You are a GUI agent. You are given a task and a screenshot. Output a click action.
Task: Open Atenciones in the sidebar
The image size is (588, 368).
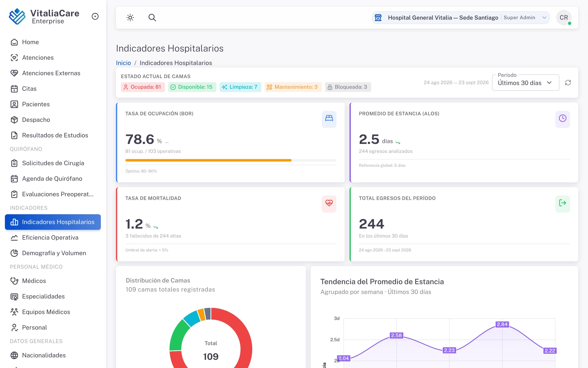53,58
